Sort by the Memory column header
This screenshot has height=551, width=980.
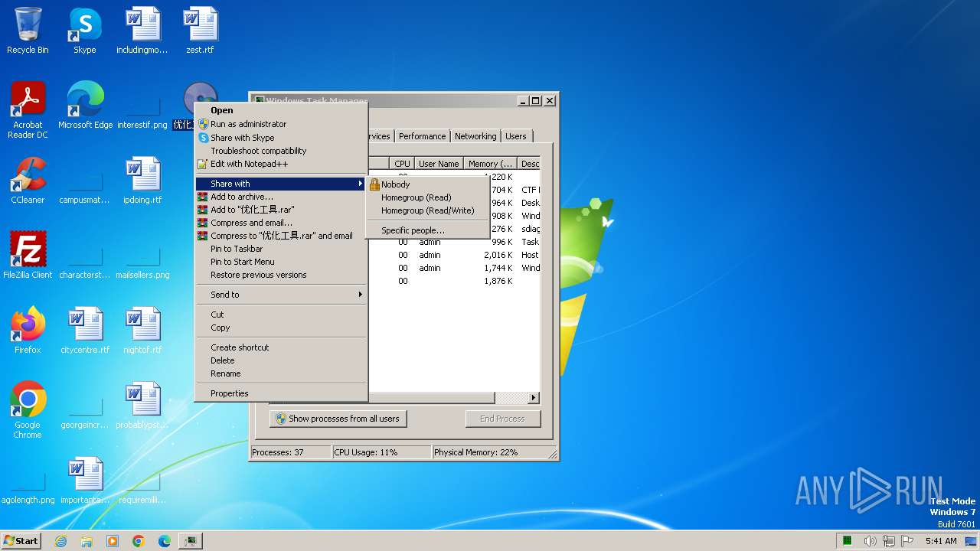[491, 164]
